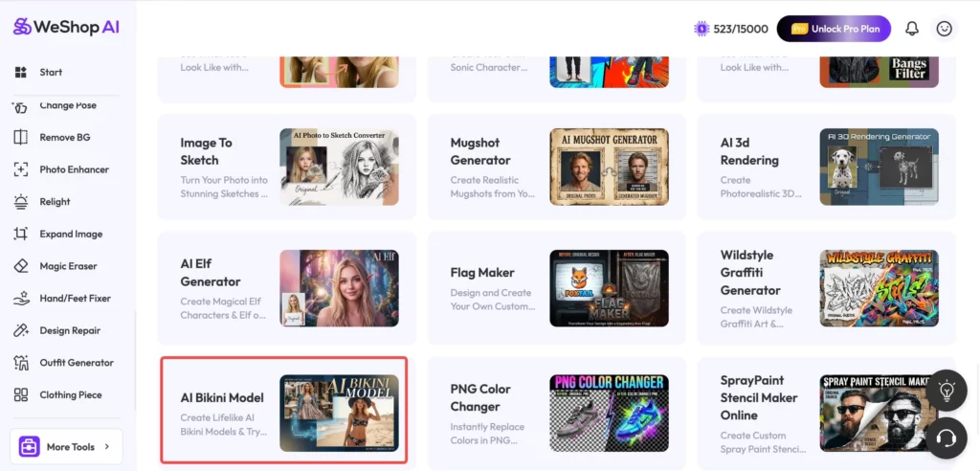Select the Photo Enhancer icon
This screenshot has width=980, height=471.
(21, 169)
